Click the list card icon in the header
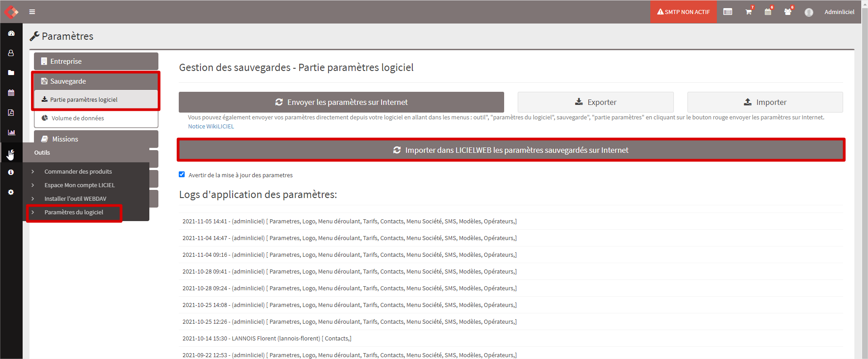This screenshot has height=359, width=868. tap(728, 12)
